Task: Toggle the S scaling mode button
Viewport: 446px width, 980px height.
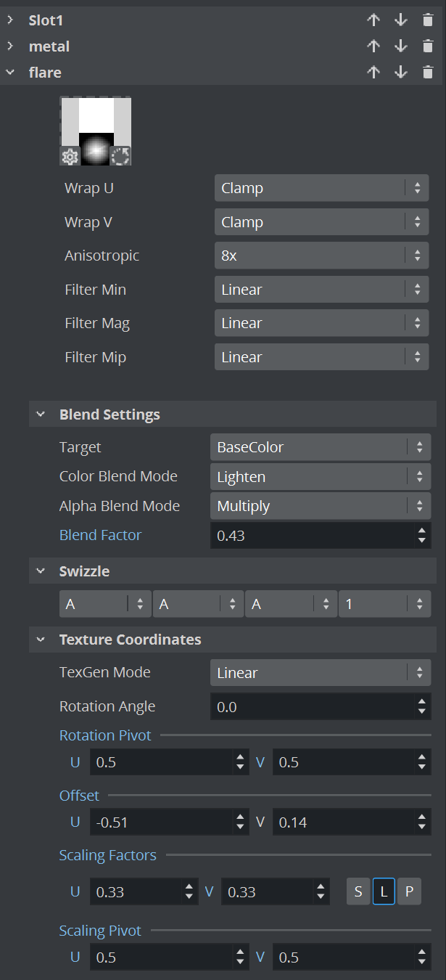Action: click(x=358, y=891)
